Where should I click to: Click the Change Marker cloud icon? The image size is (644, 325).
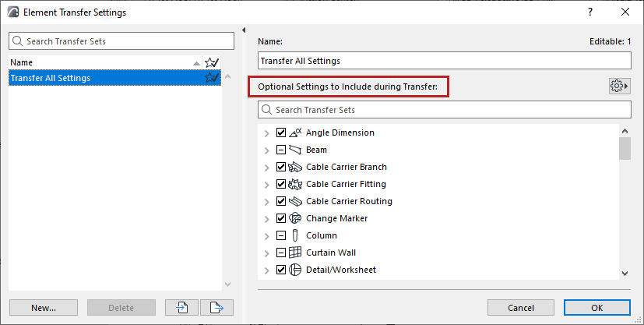[x=294, y=218]
